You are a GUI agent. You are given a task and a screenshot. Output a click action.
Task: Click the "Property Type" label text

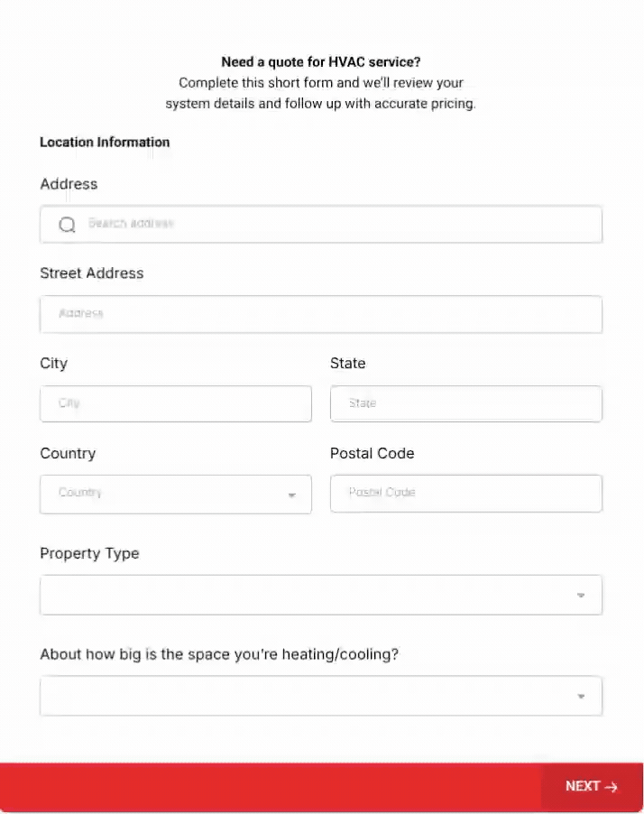[89, 553]
